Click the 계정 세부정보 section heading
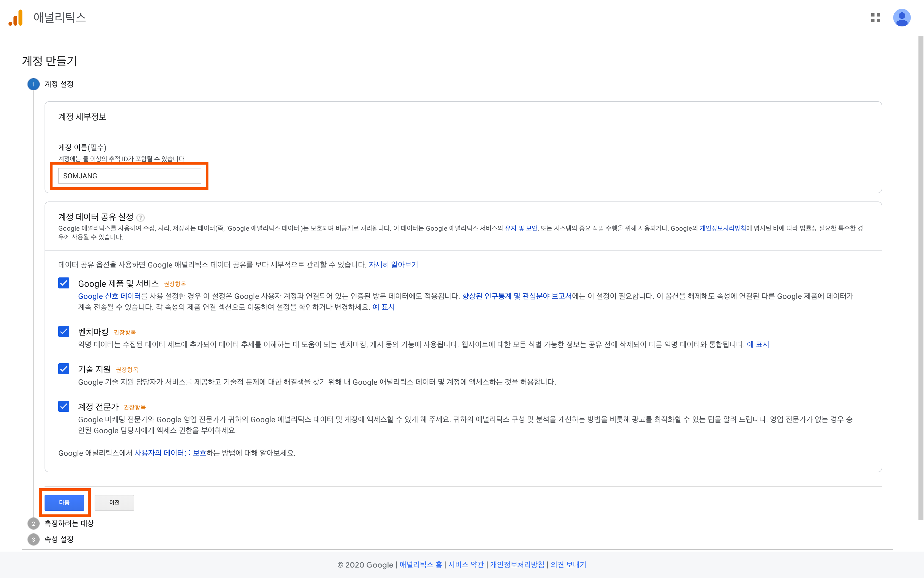Viewport: 924px width, 578px height. pyautogui.click(x=82, y=117)
